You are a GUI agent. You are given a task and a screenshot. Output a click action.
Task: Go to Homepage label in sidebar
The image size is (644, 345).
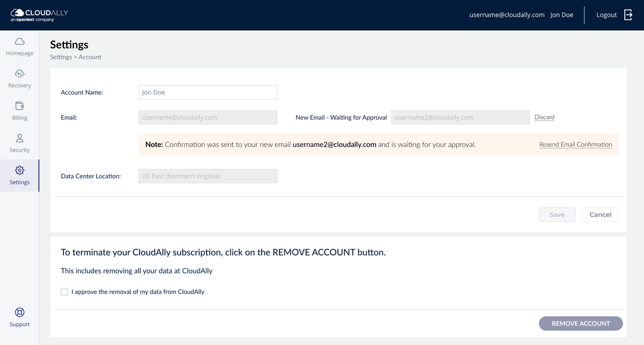(19, 53)
